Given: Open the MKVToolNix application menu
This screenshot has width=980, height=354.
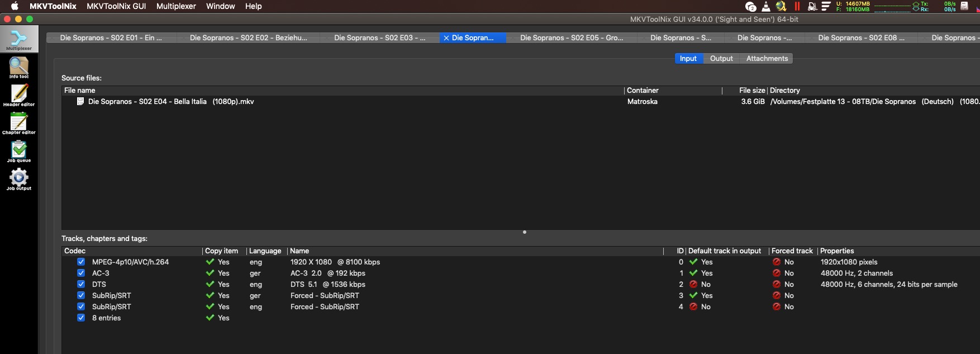Looking at the screenshot, I should point(53,6).
